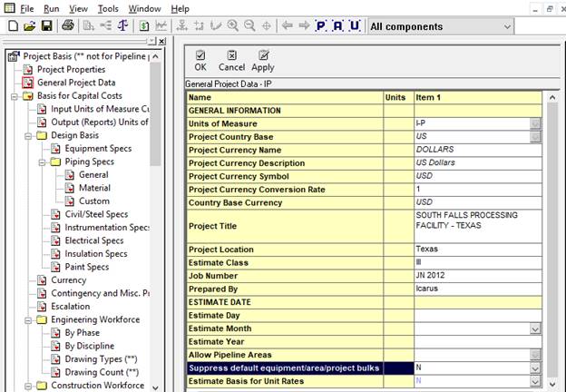The height and width of the screenshot is (392, 566).
Task: Click the Zoom In magnifier icon
Action: (x=233, y=26)
